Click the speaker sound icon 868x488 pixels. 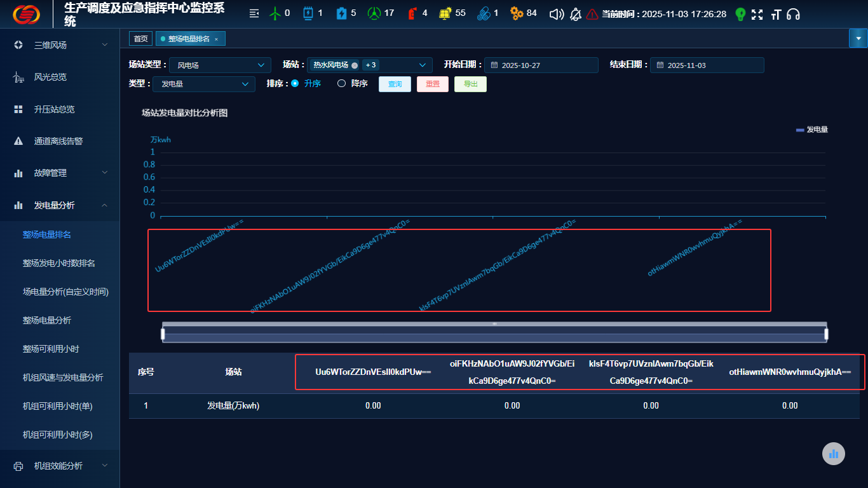[557, 14]
